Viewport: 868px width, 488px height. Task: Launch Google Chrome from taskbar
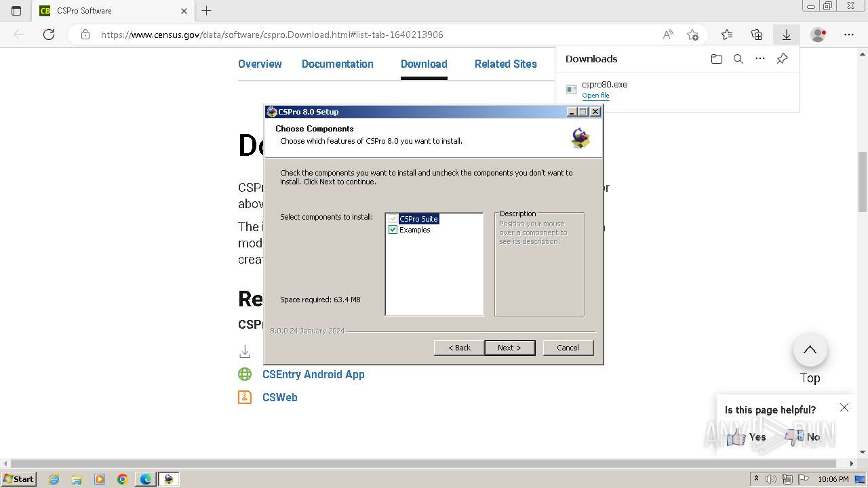pyautogui.click(x=122, y=479)
